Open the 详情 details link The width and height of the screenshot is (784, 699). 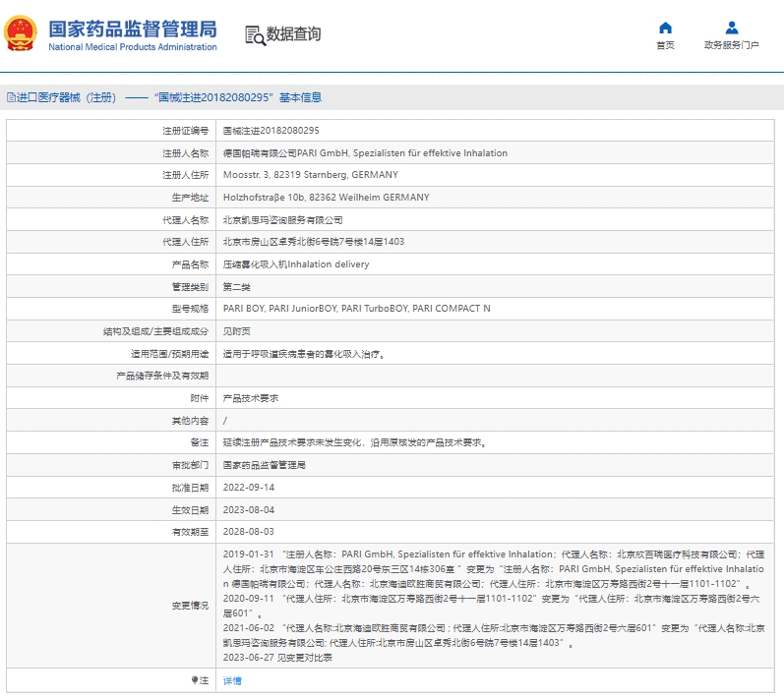tap(232, 680)
